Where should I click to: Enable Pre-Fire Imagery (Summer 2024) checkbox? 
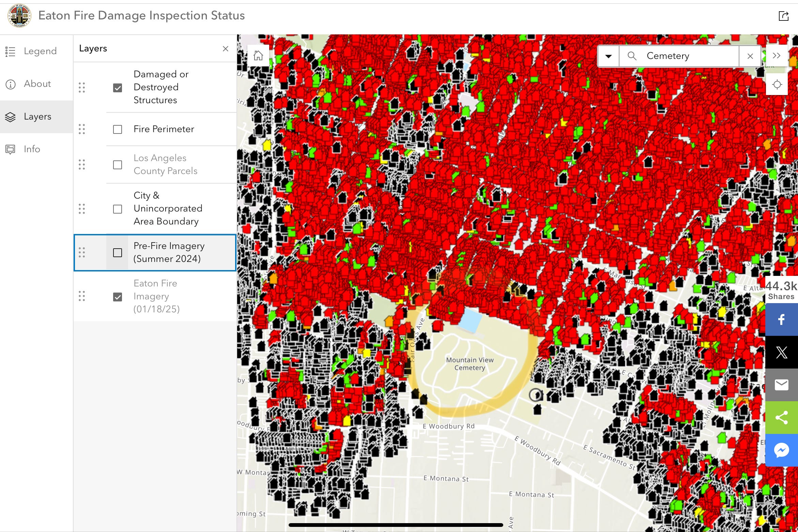click(x=118, y=253)
